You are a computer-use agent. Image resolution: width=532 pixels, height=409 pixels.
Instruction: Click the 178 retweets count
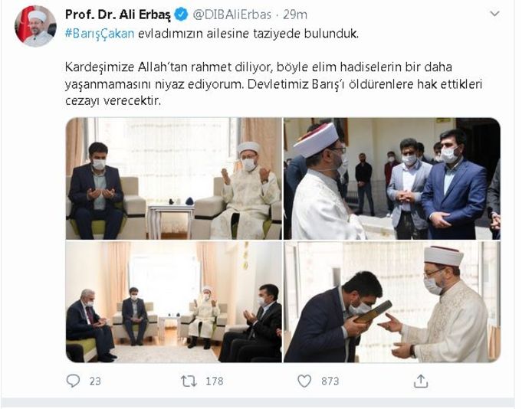click(215, 381)
